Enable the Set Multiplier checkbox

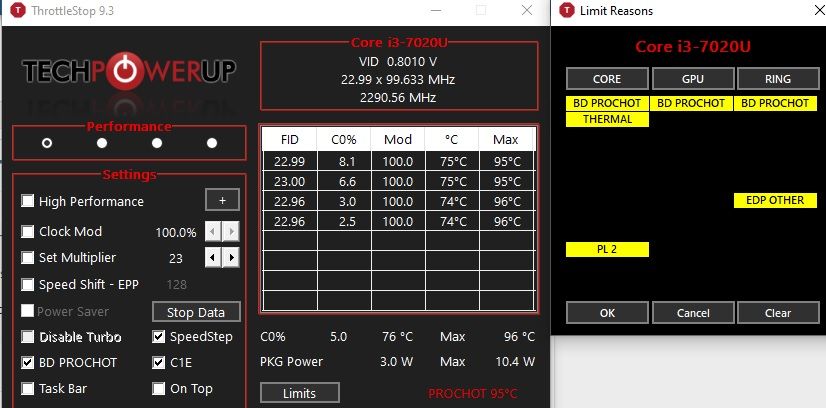(x=27, y=257)
